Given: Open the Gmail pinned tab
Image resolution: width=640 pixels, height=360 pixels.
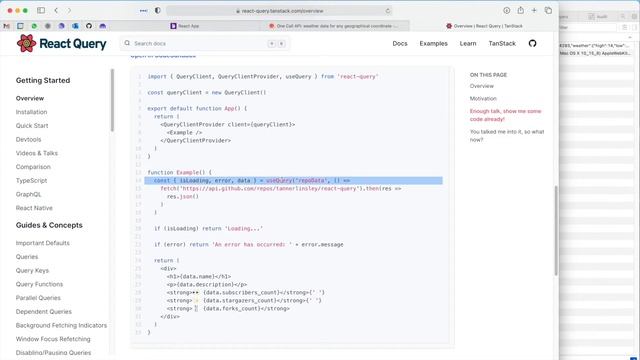Looking at the screenshot, I should [7, 26].
